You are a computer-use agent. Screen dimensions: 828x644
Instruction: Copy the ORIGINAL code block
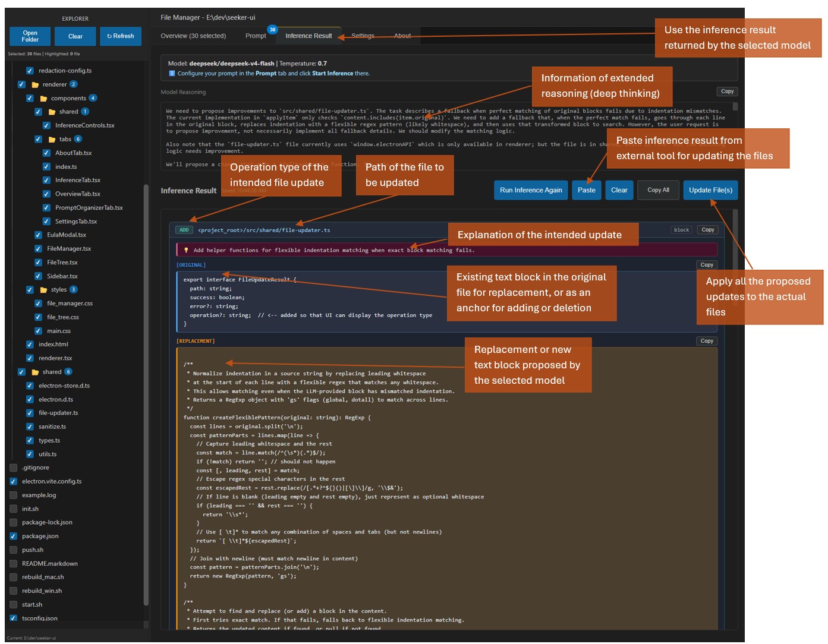[x=707, y=265]
